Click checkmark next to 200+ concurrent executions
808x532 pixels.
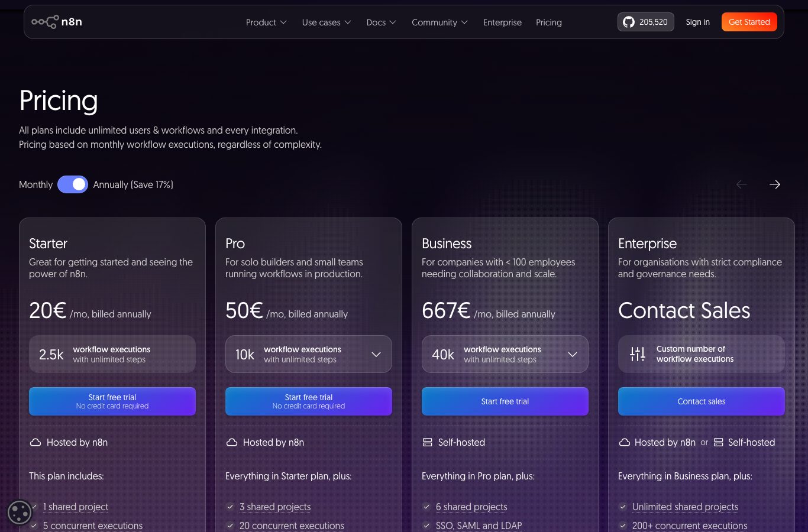623,525
